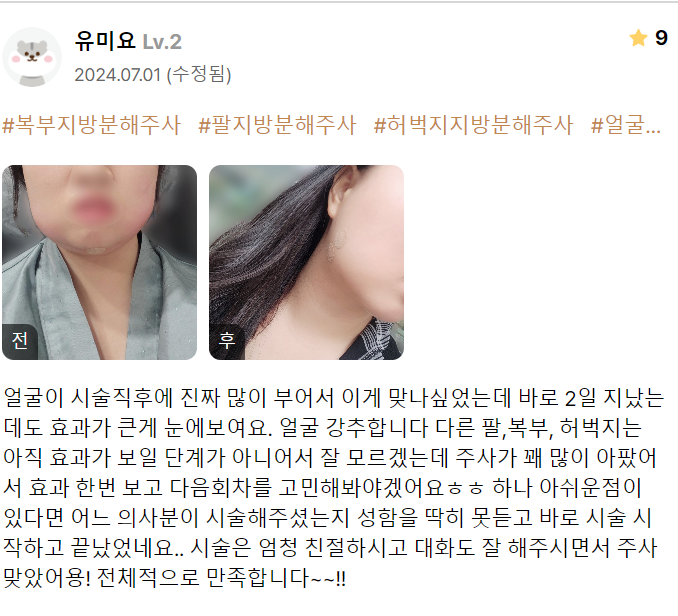The height and width of the screenshot is (616, 678).
Task: Click the yellow star rating icon
Action: (638, 38)
